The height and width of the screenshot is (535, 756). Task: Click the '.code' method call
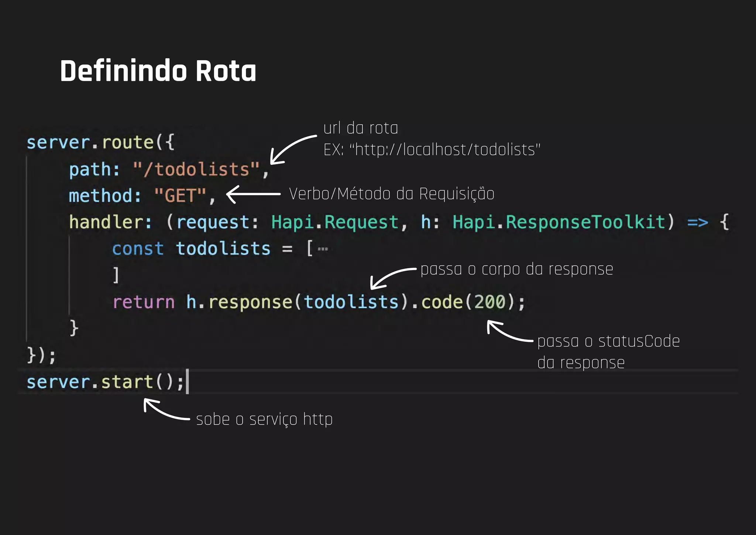pos(437,302)
